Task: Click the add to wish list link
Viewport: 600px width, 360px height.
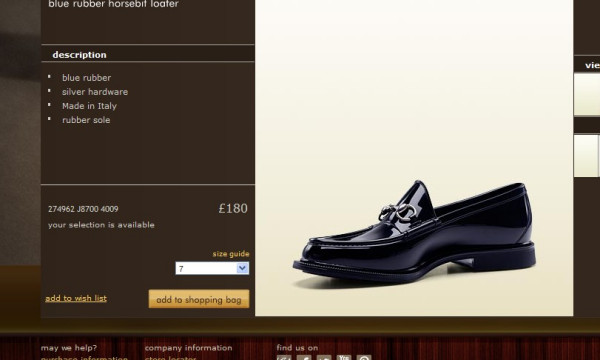Action: pos(76,298)
